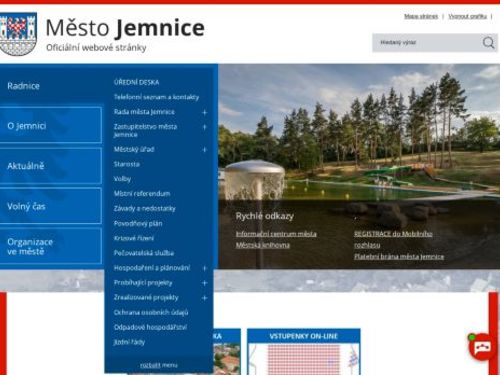Screen dimensions: 500x375
Task: Expand 'Zastupitelstvo města Jemnice' plus icon
Action: (x=205, y=127)
